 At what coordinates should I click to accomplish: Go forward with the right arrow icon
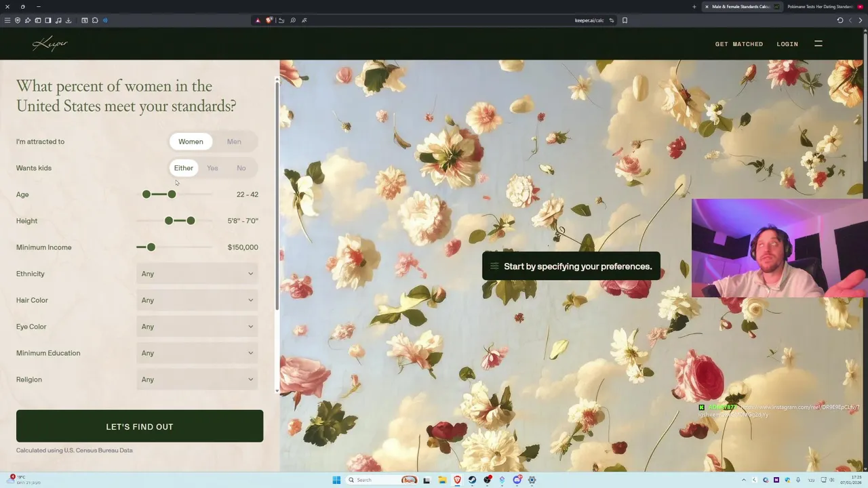(861, 20)
